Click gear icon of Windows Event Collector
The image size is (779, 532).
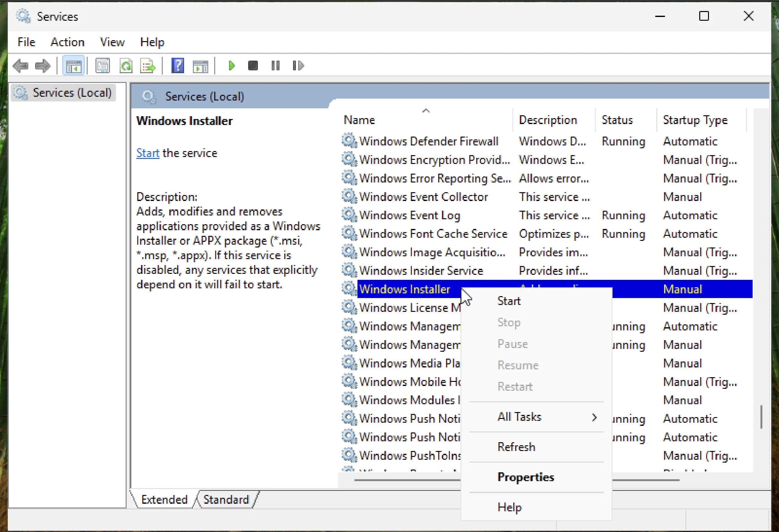349,197
